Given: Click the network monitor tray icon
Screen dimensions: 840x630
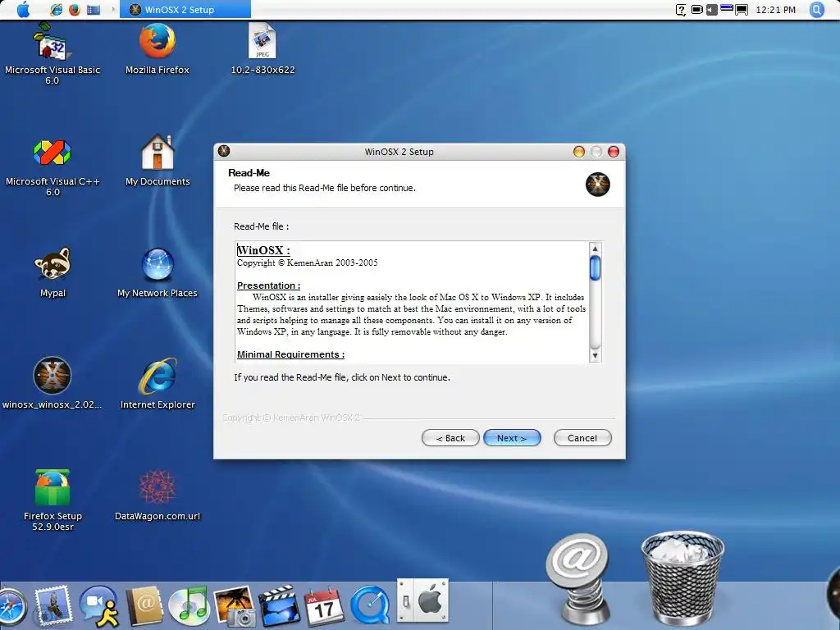Looking at the screenshot, I should [742, 10].
